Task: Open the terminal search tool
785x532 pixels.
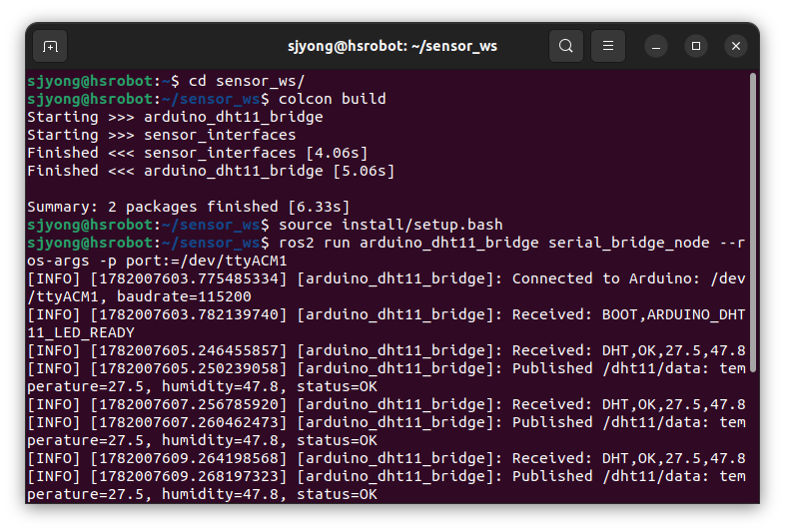Action: coord(565,46)
